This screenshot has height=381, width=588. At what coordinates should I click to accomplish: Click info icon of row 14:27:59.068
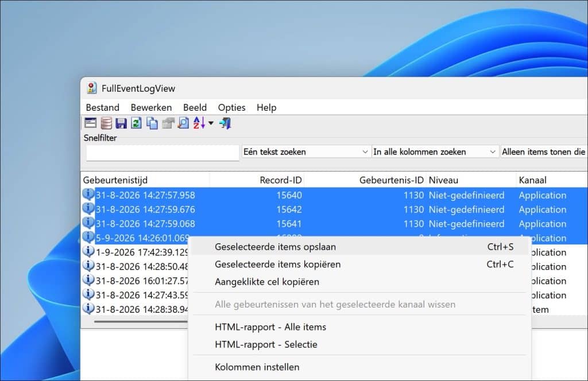(x=88, y=223)
